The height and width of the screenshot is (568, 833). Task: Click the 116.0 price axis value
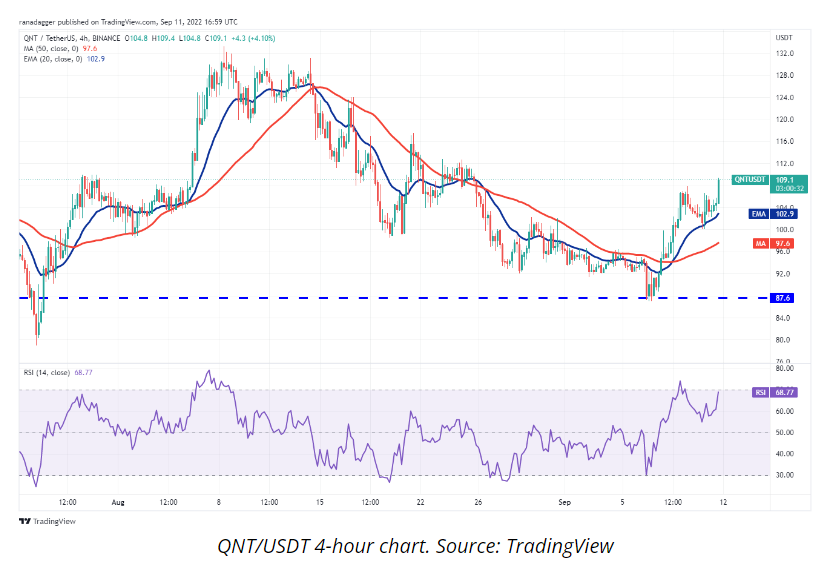click(785, 141)
